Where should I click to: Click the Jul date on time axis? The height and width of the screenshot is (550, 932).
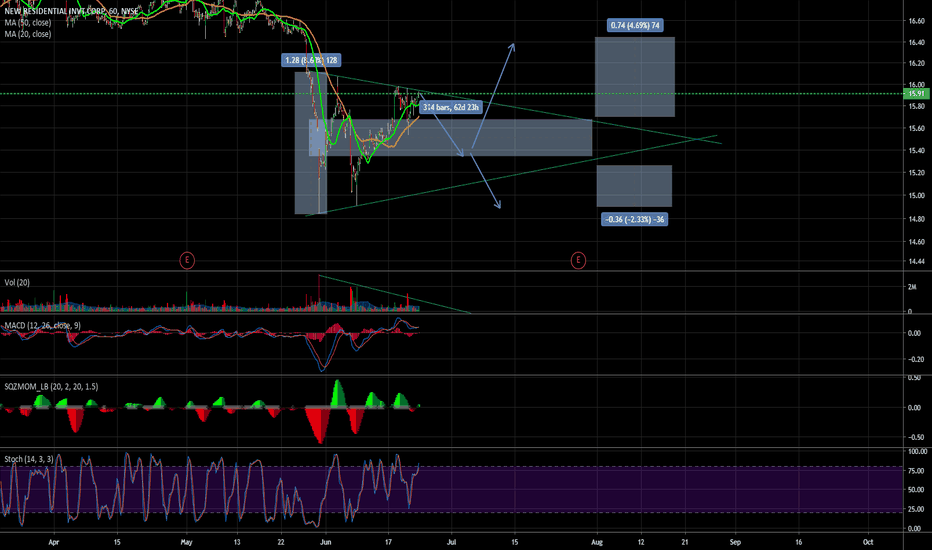point(451,542)
